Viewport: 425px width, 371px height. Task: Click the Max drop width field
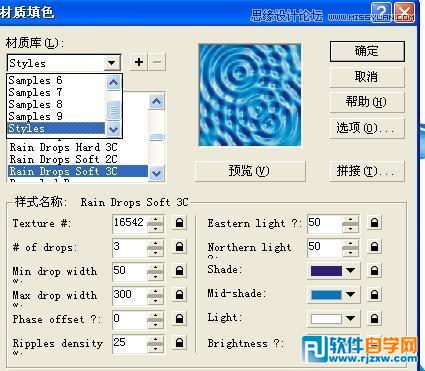129,295
